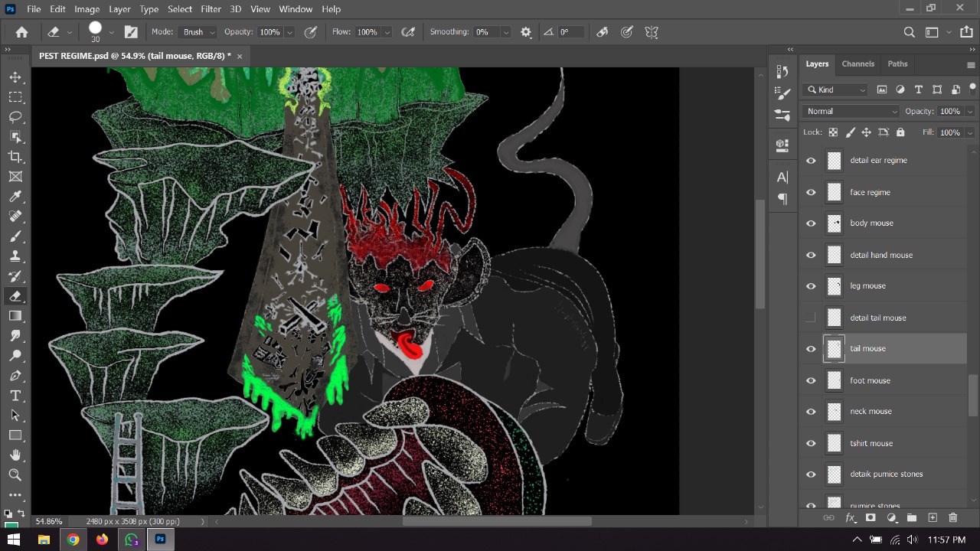
Task: Open the blend mode Normal dropdown
Action: click(x=851, y=111)
